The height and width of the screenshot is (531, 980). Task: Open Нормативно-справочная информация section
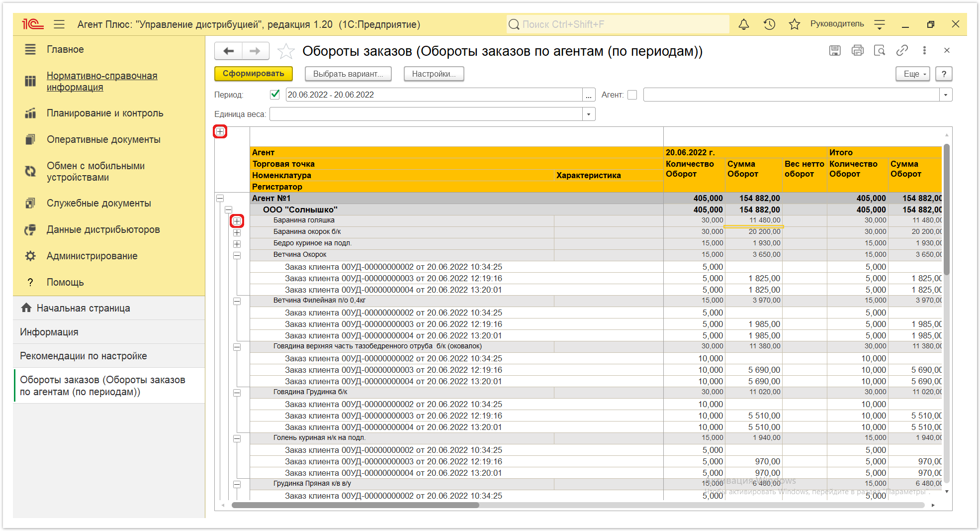coord(102,81)
